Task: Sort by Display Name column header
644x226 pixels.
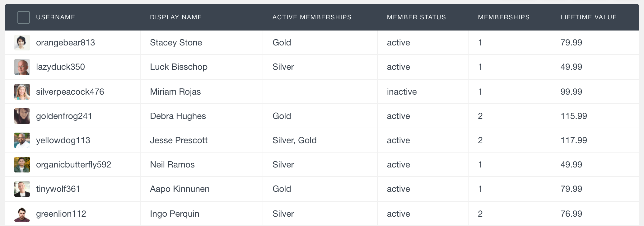Action: click(176, 17)
